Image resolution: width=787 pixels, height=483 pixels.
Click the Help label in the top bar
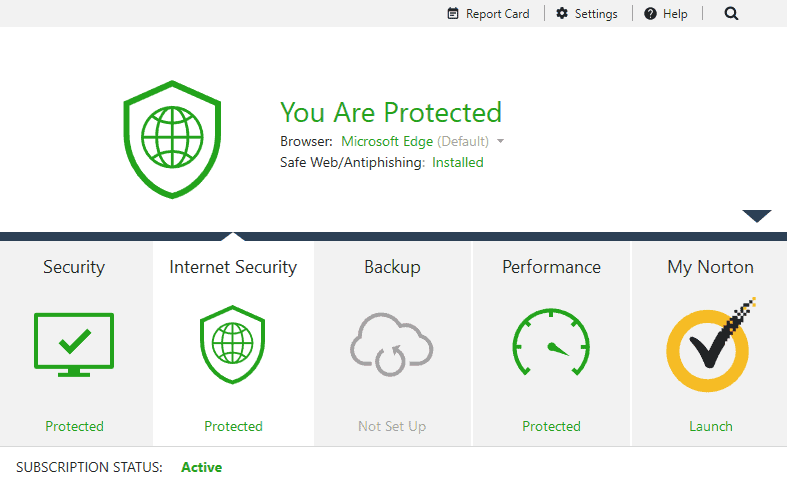point(675,14)
